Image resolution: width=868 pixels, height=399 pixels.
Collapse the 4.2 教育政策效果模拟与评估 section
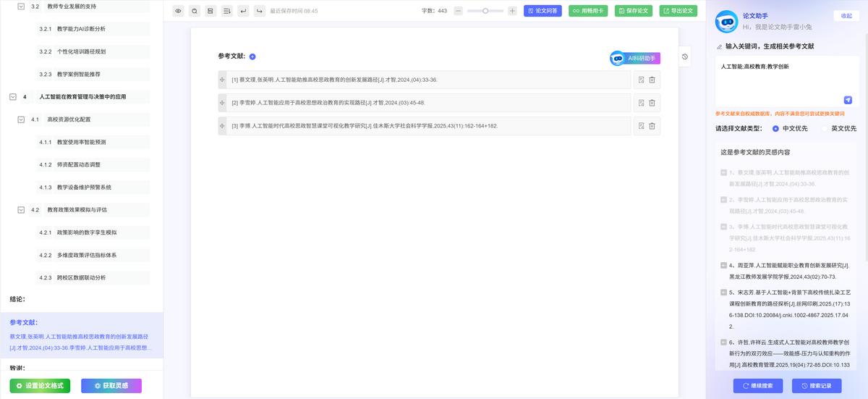(x=21, y=210)
